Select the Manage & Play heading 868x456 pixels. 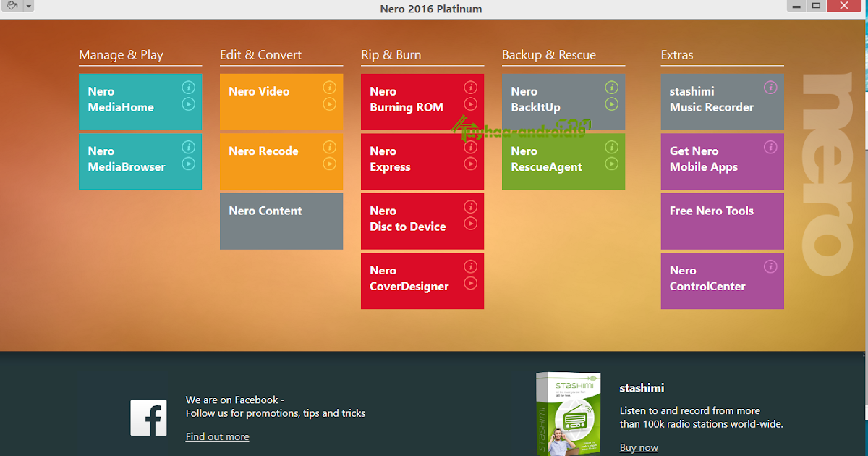pos(121,55)
